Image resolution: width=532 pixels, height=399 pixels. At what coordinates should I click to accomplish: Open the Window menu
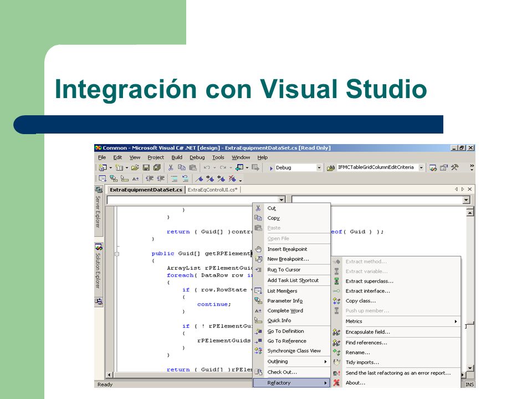coord(241,157)
